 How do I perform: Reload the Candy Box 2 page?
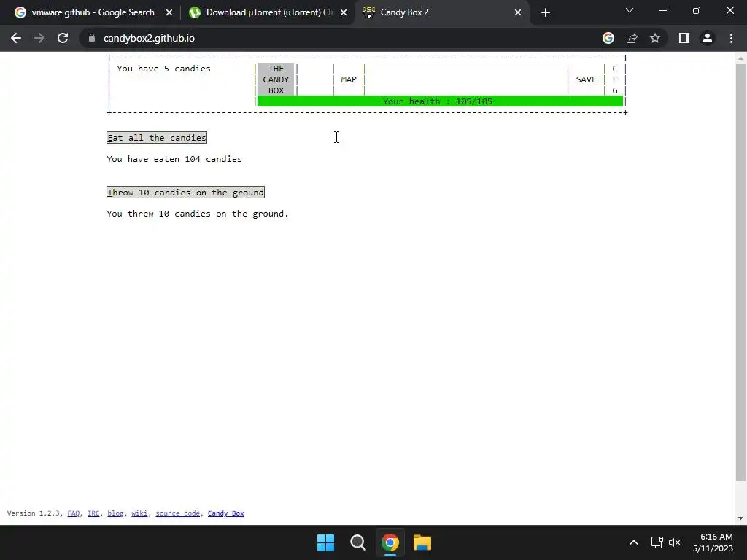click(x=63, y=38)
